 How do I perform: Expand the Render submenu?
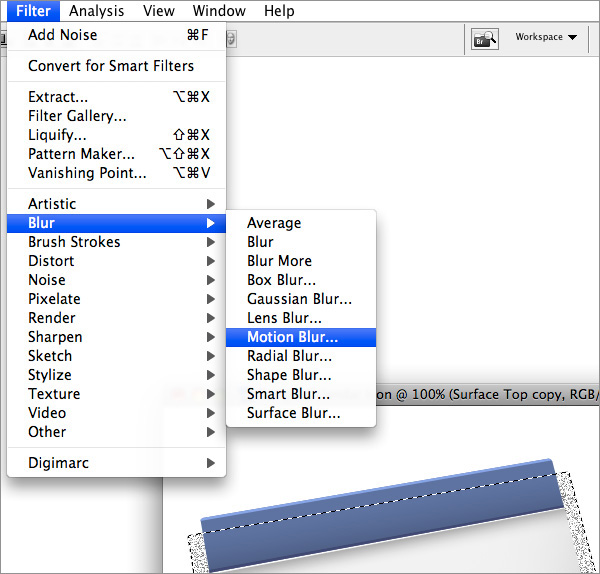click(116, 318)
